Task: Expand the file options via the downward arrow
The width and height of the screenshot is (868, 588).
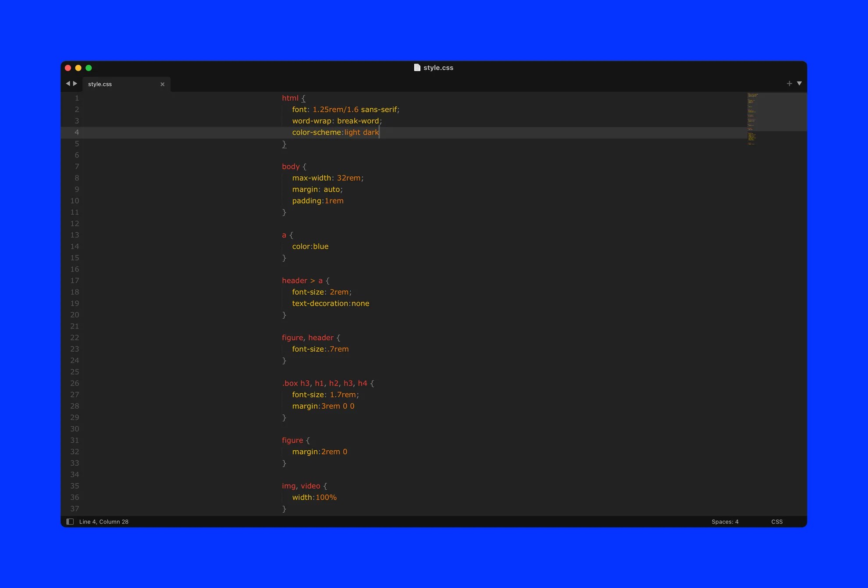Action: (800, 83)
